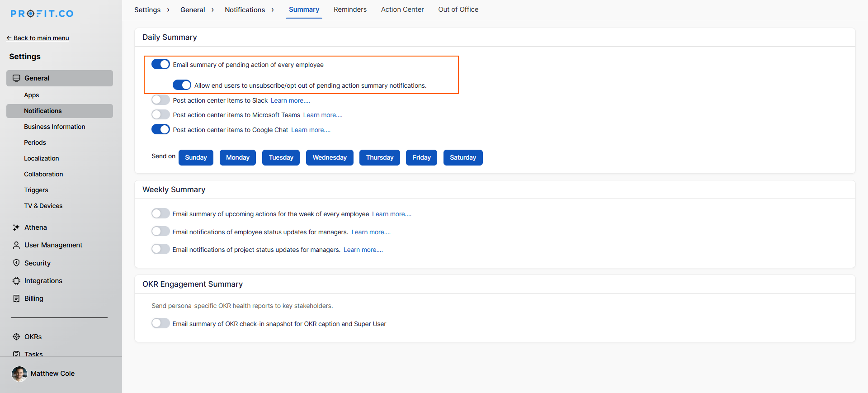868x393 pixels.
Task: Click chevron after General breadcrumb
Action: [x=212, y=10]
